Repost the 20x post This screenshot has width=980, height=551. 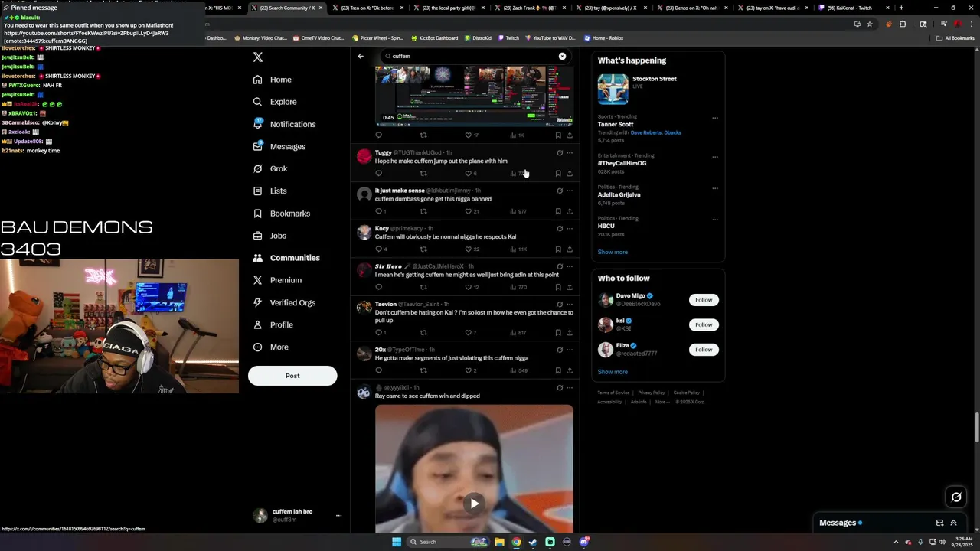click(423, 370)
